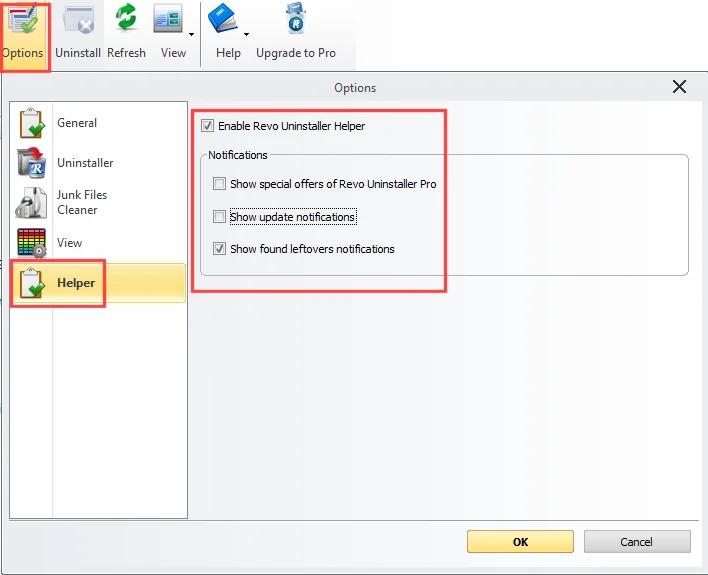This screenshot has height=575, width=708.
Task: Toggle Show found leftovers notifications checkbox
Action: click(219, 249)
